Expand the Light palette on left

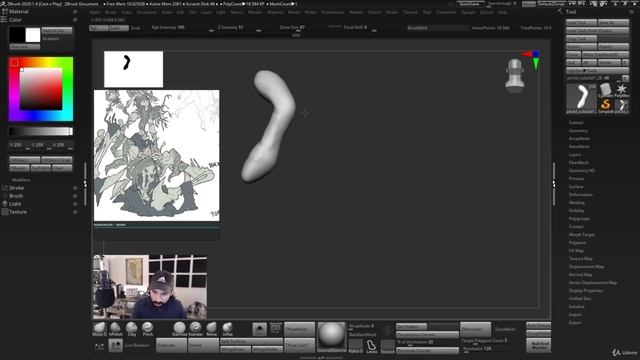click(x=15, y=204)
